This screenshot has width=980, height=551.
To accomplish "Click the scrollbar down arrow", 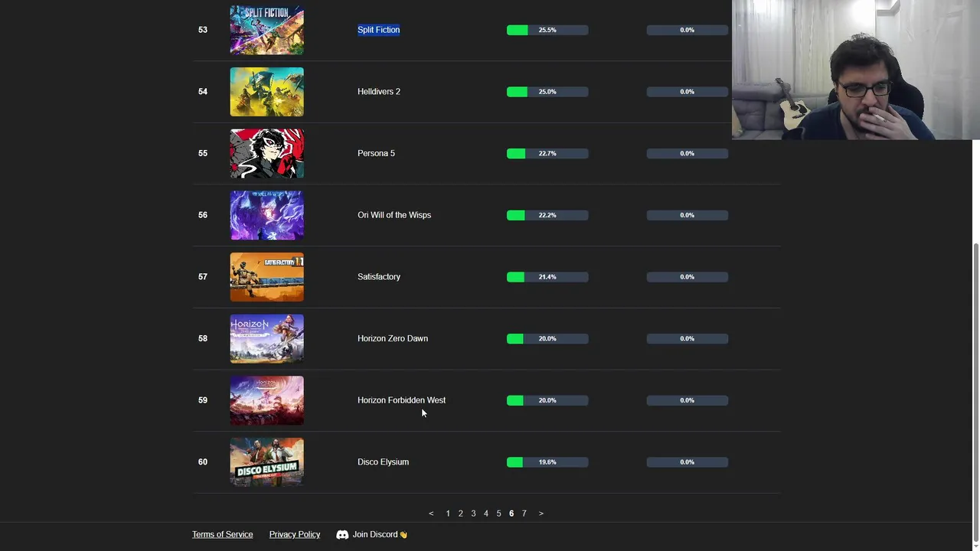I will 975,546.
